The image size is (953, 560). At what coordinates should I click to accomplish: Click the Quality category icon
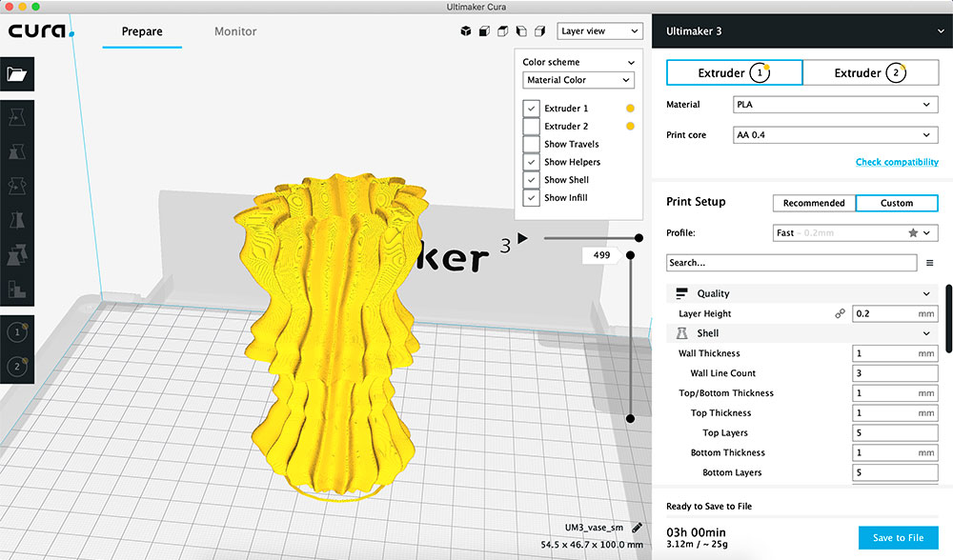[682, 293]
